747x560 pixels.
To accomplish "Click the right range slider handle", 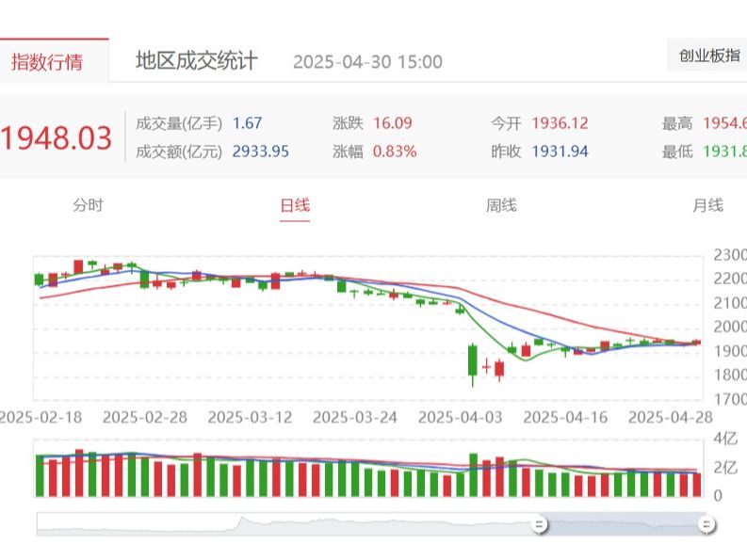I will click(x=706, y=524).
